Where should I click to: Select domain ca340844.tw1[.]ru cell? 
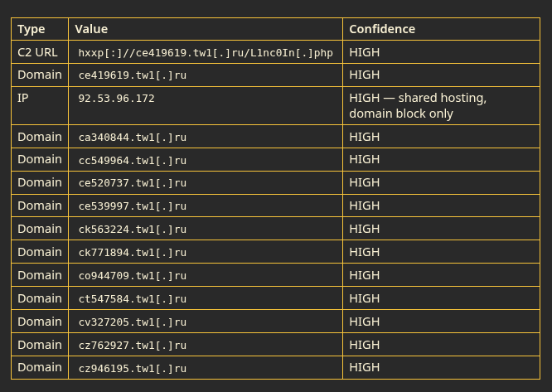pyautogui.click(x=206, y=137)
